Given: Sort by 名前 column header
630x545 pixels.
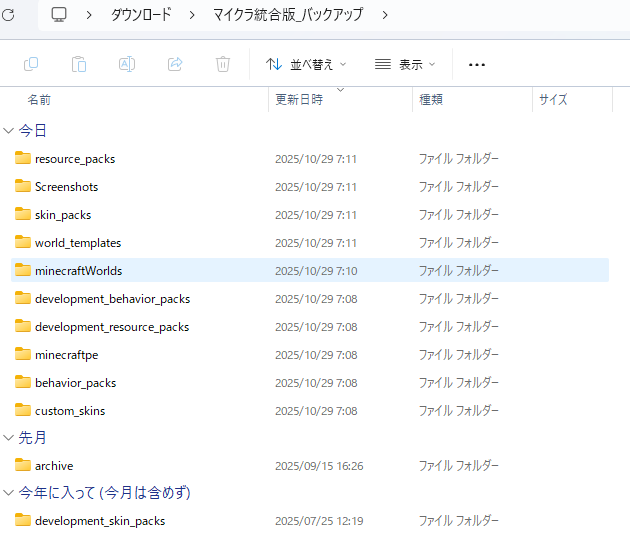Looking at the screenshot, I should [x=40, y=100].
